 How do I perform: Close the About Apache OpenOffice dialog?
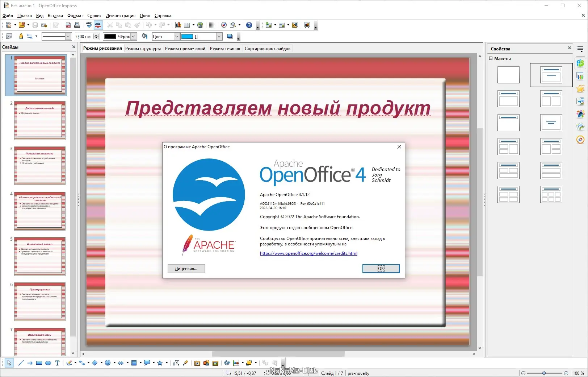point(399,147)
